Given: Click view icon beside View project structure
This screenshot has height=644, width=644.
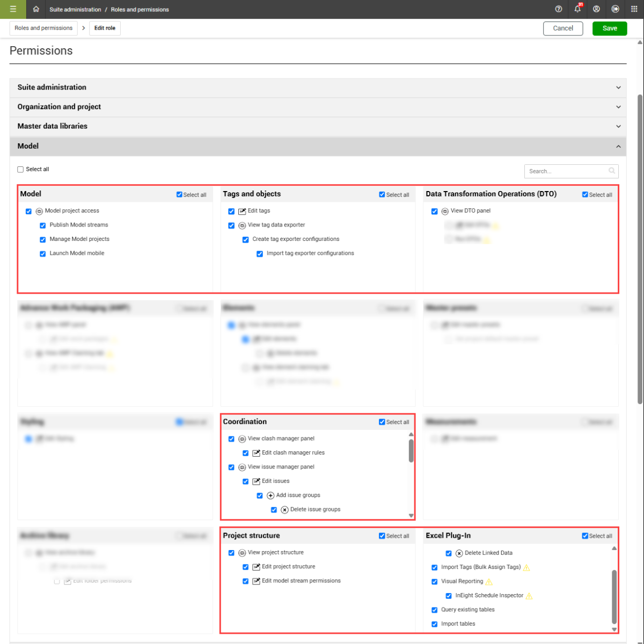Looking at the screenshot, I should [x=242, y=553].
